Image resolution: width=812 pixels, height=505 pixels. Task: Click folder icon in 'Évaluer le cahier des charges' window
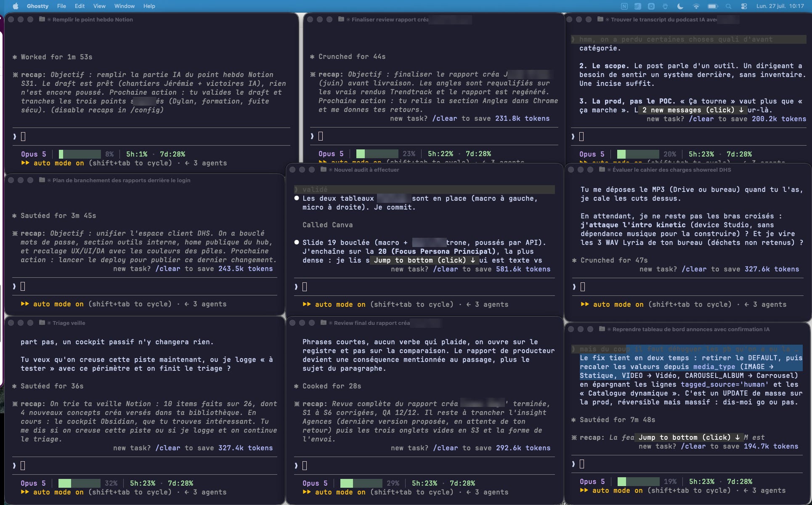click(602, 169)
